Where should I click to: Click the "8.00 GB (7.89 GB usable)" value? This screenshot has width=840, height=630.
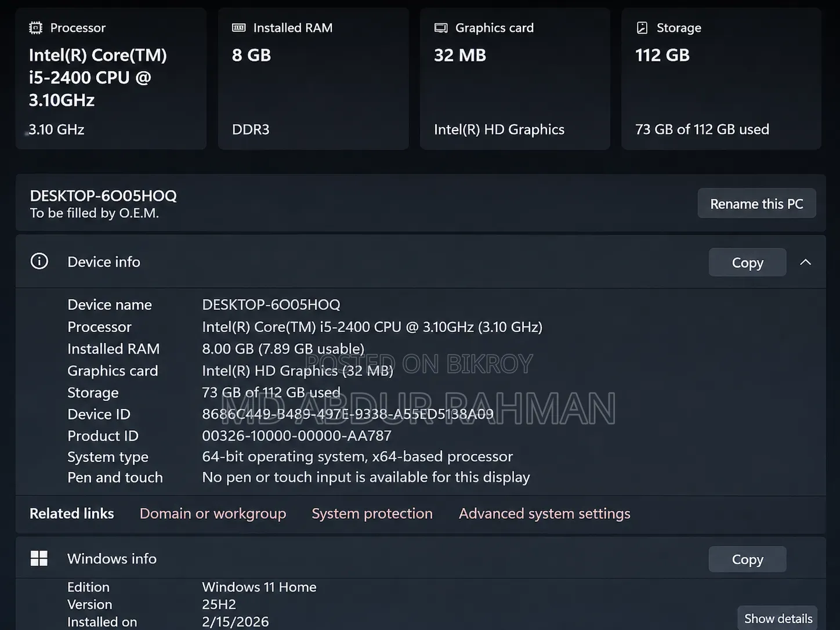tap(283, 349)
